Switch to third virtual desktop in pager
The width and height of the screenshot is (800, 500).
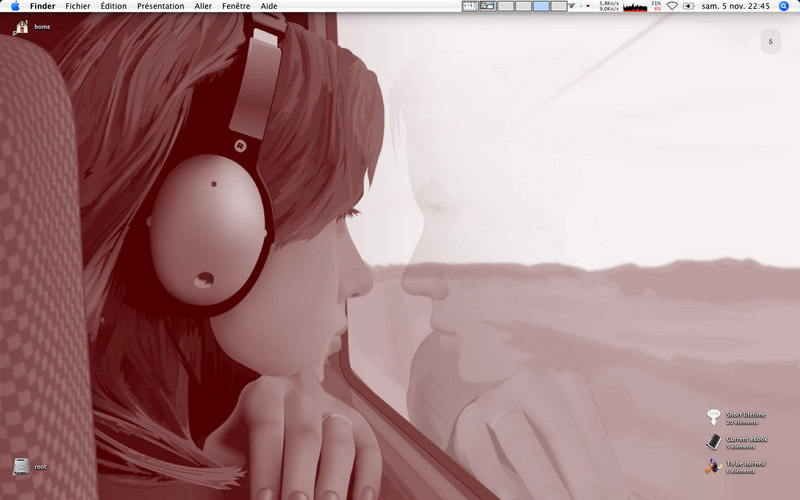[x=506, y=6]
